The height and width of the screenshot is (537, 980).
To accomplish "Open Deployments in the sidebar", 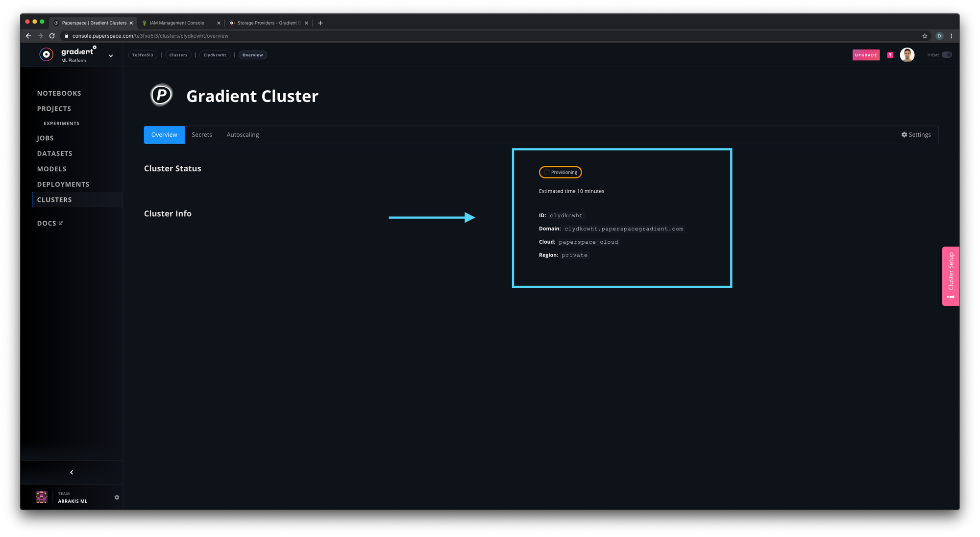I will tap(63, 184).
